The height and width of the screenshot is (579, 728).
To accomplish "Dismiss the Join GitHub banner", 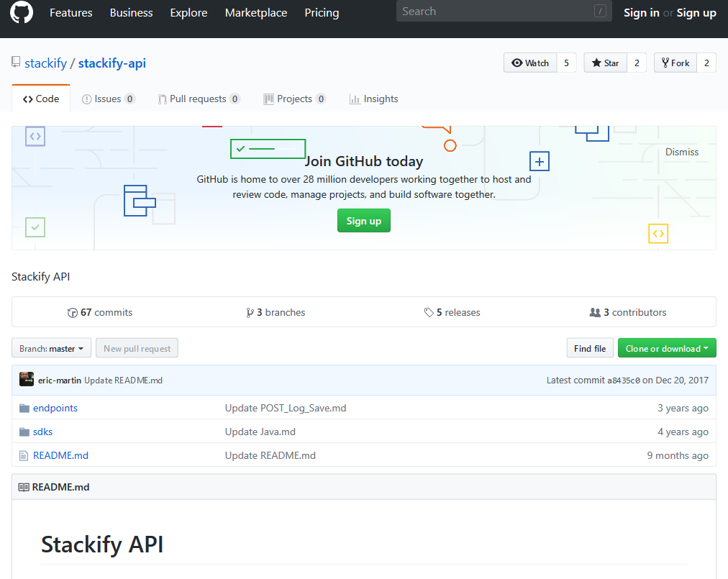I will [682, 152].
